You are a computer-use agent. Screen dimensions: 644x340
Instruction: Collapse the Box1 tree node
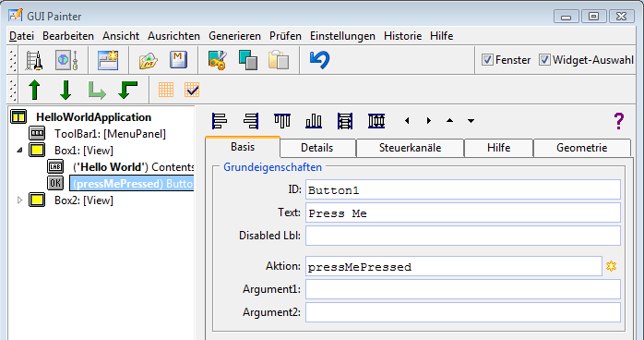pos(19,151)
